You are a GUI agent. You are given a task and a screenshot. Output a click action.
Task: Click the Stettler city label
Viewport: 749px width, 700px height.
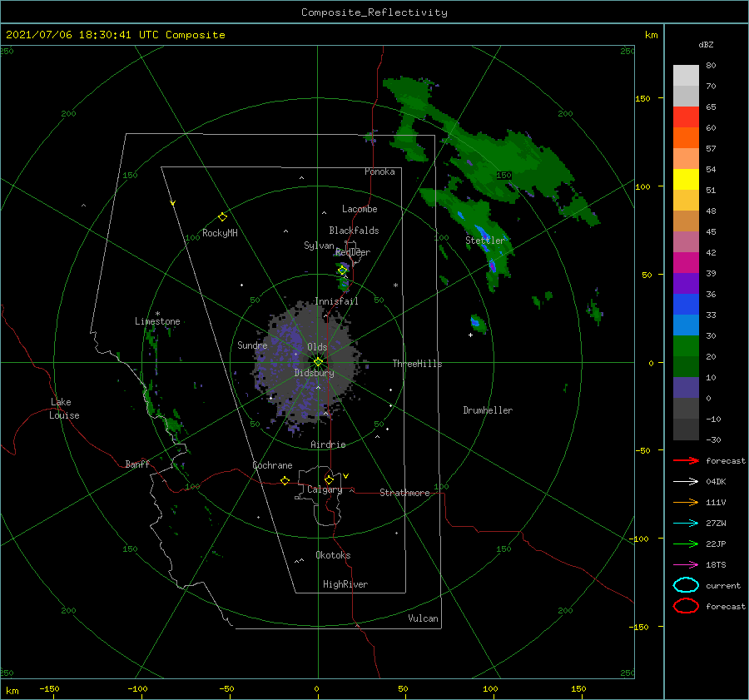point(485,241)
